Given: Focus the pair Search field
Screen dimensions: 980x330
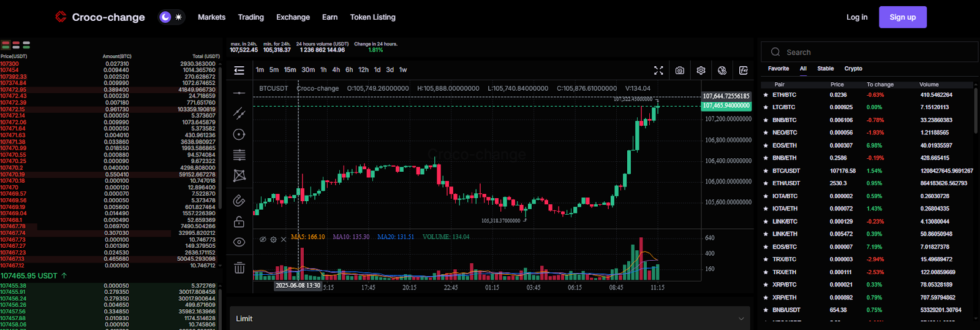Looking at the screenshot, I should click(869, 52).
